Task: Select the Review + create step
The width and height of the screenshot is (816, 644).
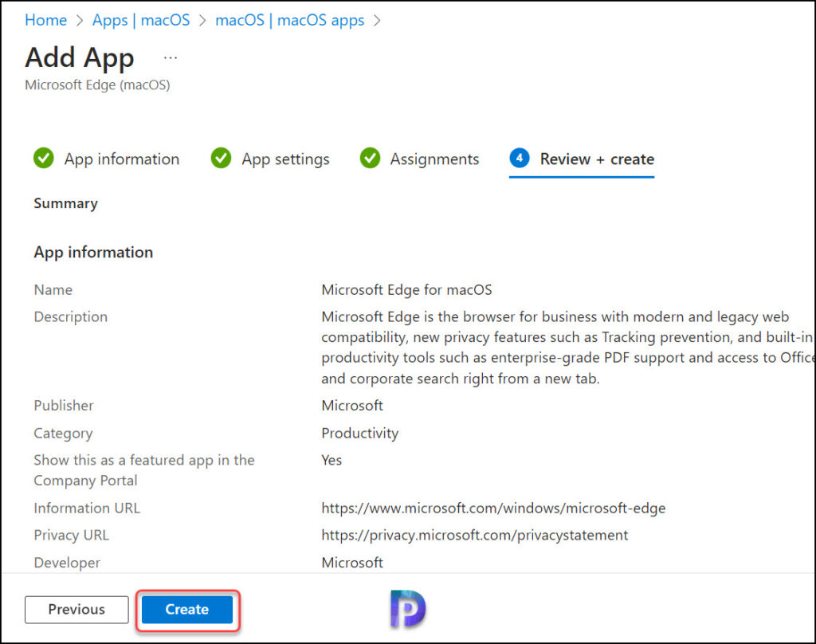Action: 582,159
